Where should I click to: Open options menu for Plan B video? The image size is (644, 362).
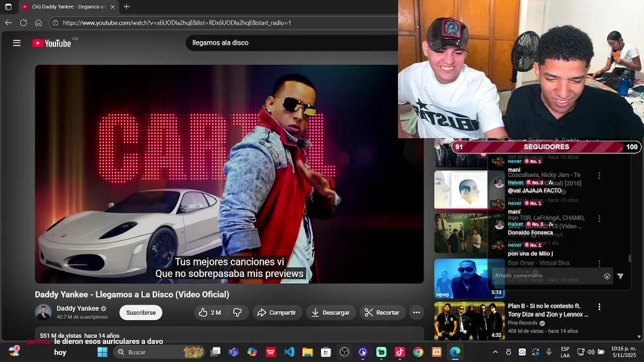click(x=599, y=307)
